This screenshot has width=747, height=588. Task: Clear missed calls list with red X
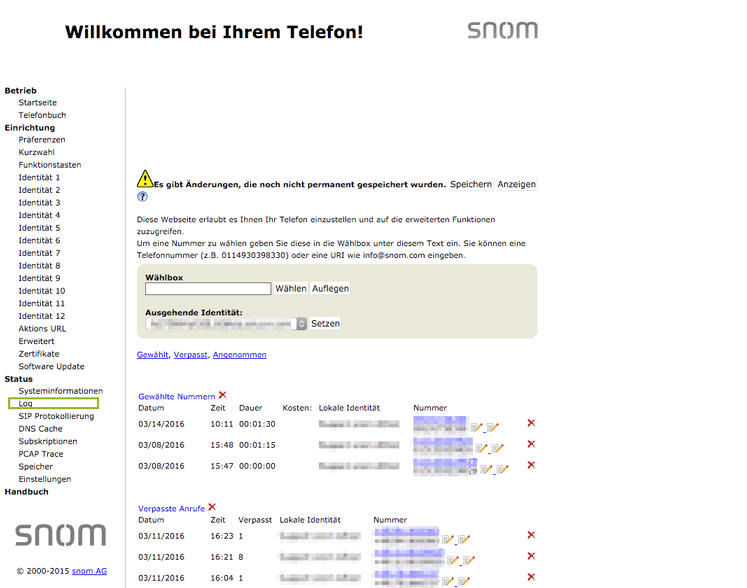coord(212,508)
